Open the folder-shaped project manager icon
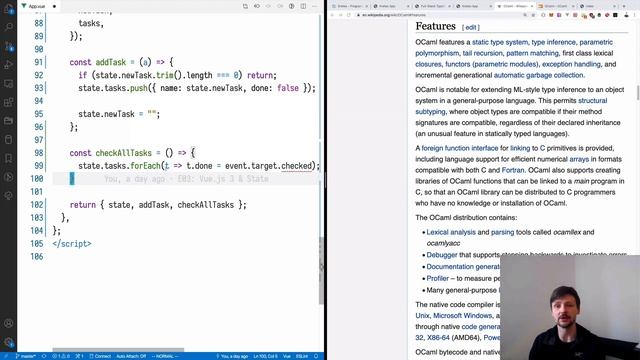This screenshot has height=360, width=640. pyautogui.click(x=9, y=121)
